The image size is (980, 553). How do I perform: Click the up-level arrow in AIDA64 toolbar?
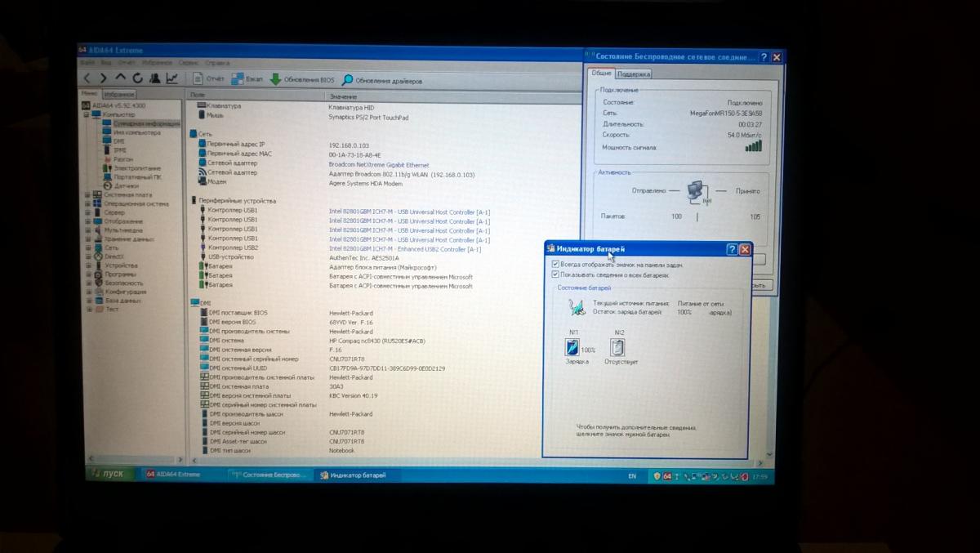[x=121, y=78]
